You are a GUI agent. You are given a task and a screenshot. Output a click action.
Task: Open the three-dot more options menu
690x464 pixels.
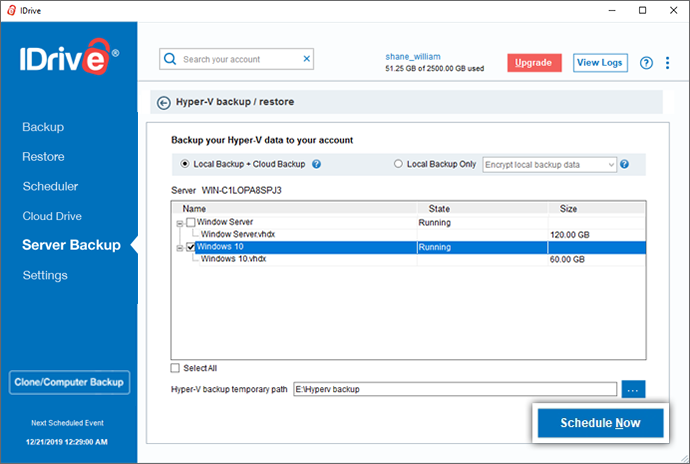click(x=668, y=63)
